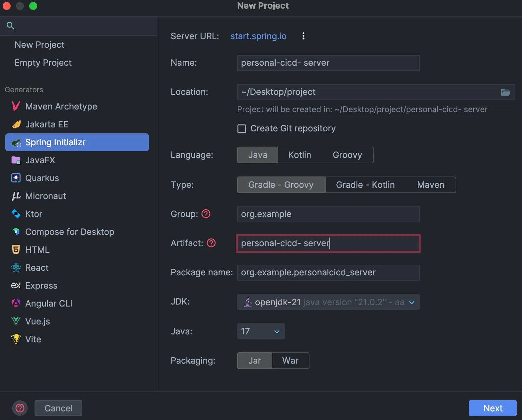The width and height of the screenshot is (522, 420).
Task: Select Angular CLI generator
Action: click(x=77, y=304)
